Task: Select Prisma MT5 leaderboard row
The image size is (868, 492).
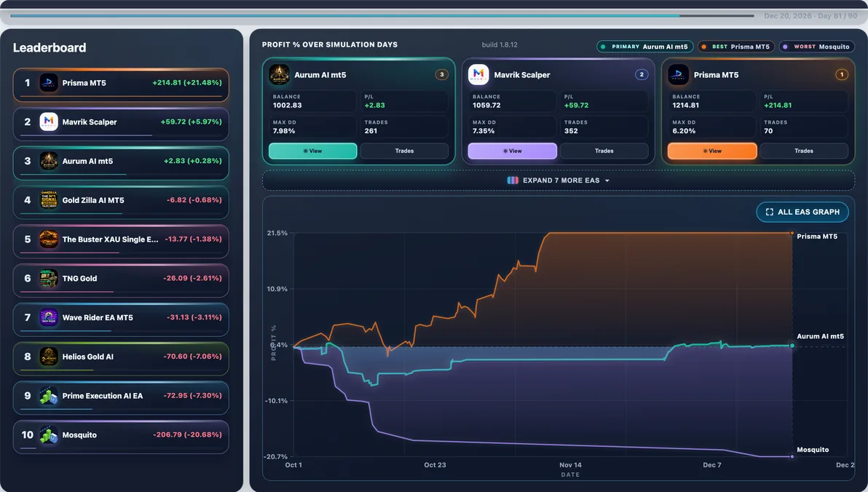Action: [x=121, y=84]
